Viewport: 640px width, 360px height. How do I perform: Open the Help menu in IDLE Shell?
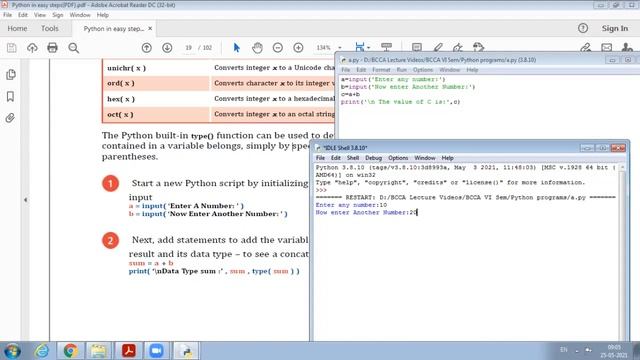[x=447, y=158]
